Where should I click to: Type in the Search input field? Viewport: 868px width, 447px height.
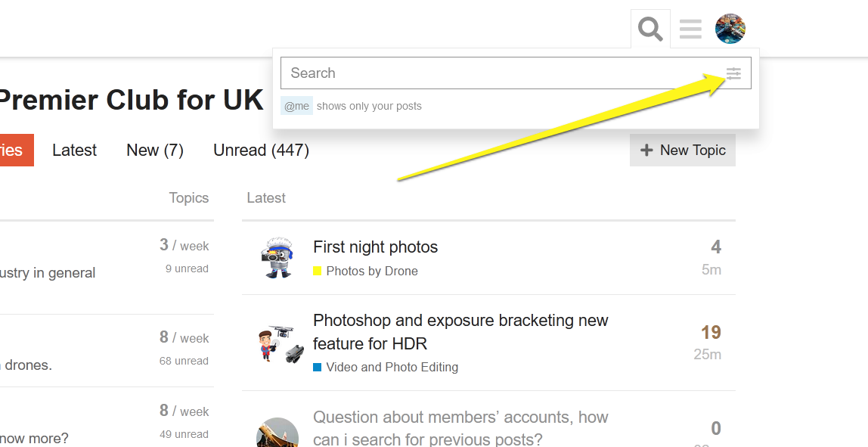pyautogui.click(x=499, y=73)
